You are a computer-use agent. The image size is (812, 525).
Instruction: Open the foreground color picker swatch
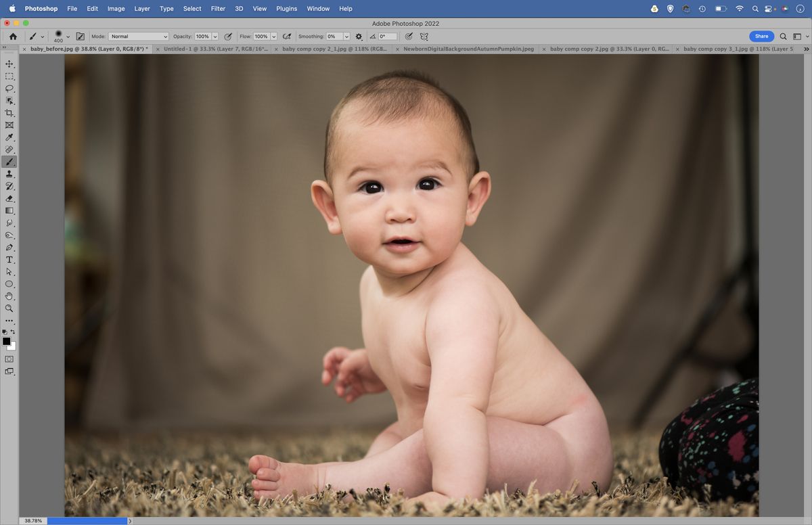pyautogui.click(x=6, y=341)
